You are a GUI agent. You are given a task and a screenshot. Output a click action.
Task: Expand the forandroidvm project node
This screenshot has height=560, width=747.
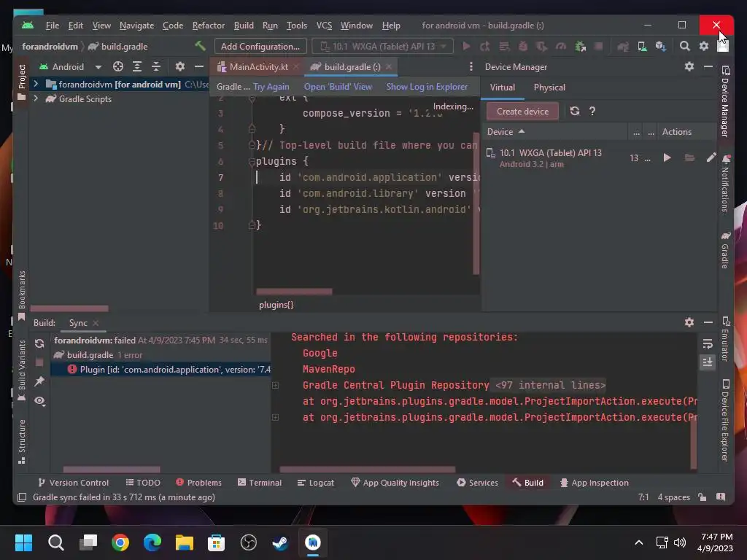36,84
